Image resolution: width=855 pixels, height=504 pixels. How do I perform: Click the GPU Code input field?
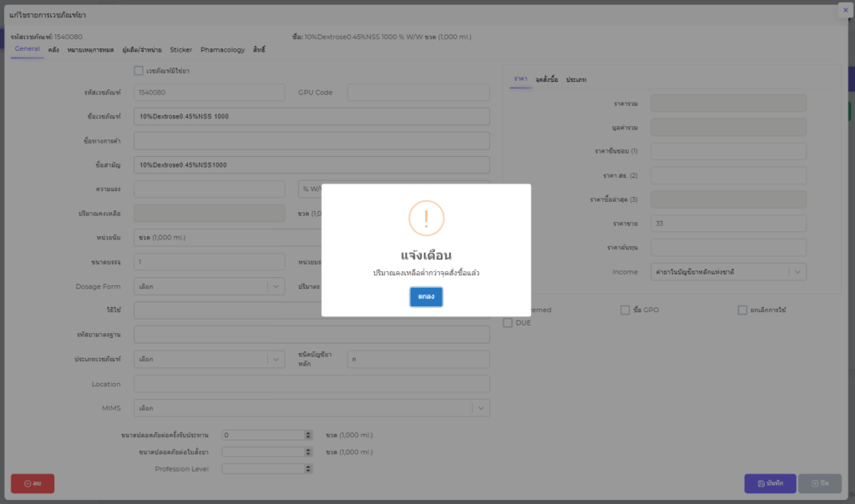tap(417, 92)
